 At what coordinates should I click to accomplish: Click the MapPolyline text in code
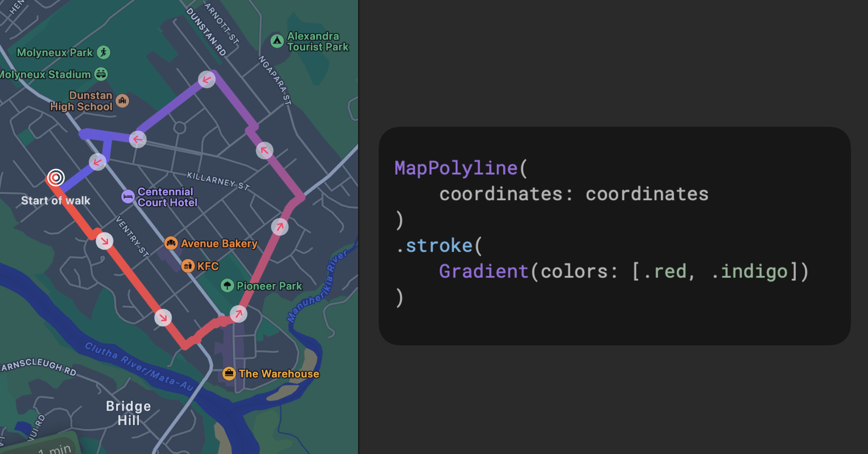pos(456,168)
